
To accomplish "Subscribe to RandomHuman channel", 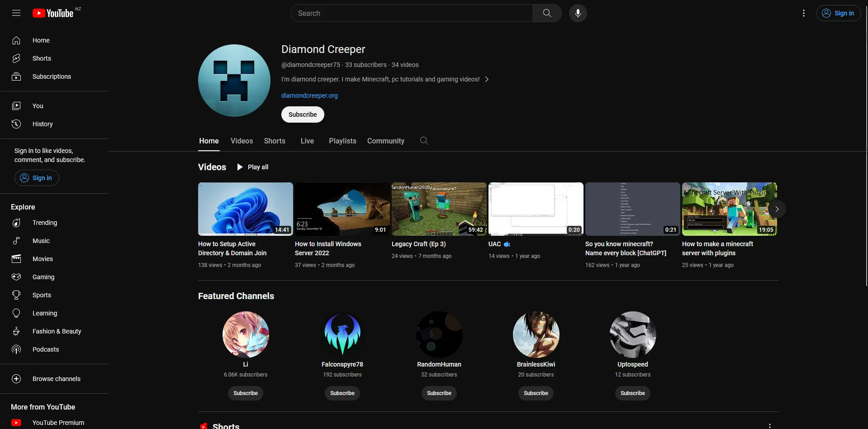I will (x=439, y=393).
